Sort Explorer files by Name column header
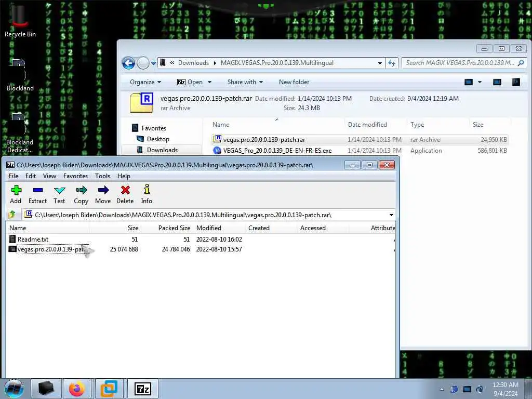 point(276,125)
